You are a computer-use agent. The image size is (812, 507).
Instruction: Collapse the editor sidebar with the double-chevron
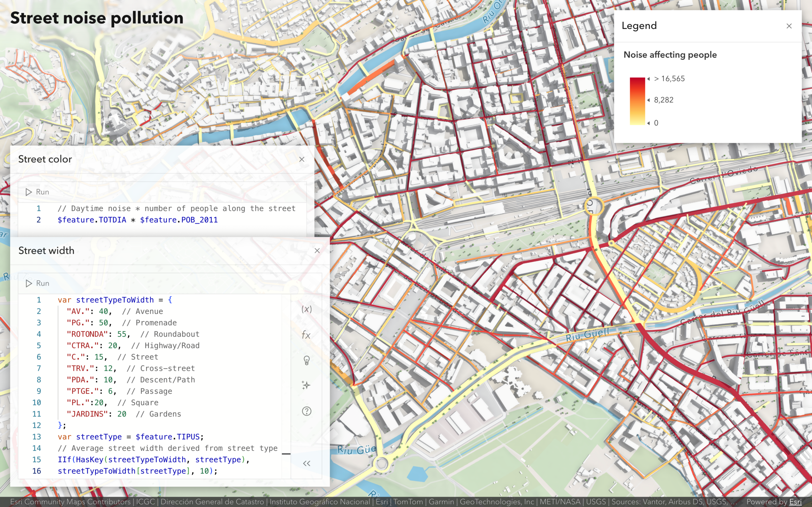point(306,463)
